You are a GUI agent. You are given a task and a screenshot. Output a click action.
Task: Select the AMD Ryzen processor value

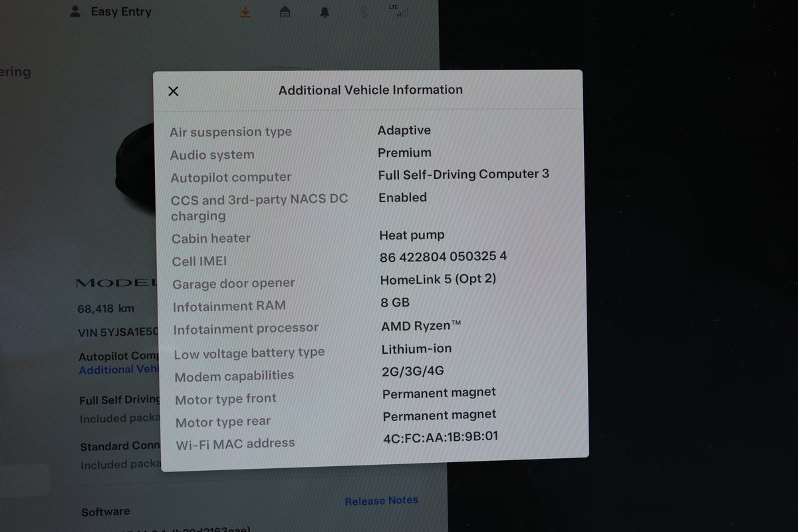[421, 326]
